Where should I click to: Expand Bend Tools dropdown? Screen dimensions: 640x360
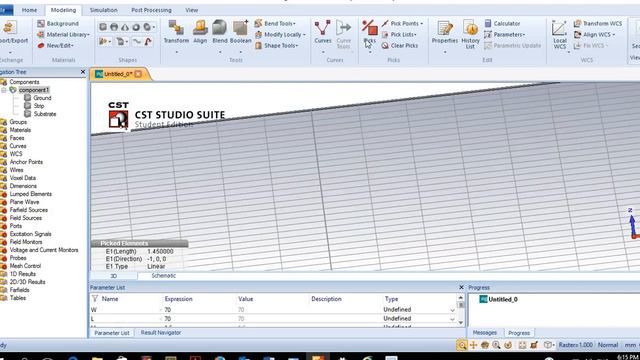click(276, 24)
